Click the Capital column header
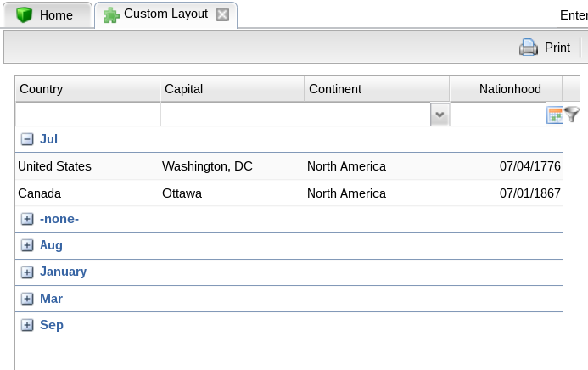588x370 pixels. (232, 89)
